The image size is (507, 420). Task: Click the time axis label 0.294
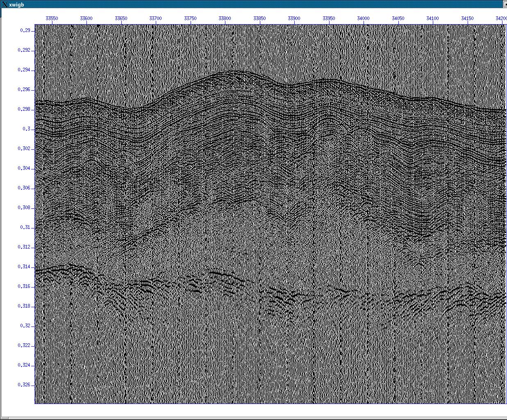(24, 70)
